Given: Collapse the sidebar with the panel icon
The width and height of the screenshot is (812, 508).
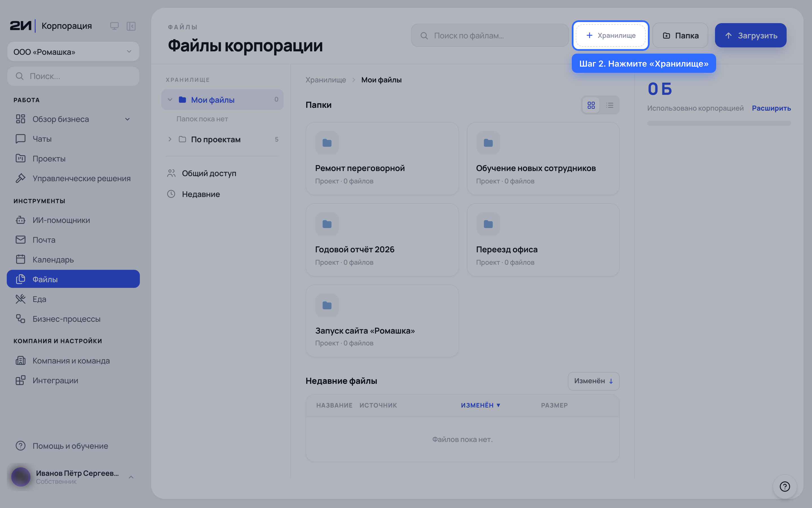Looking at the screenshot, I should [131, 26].
